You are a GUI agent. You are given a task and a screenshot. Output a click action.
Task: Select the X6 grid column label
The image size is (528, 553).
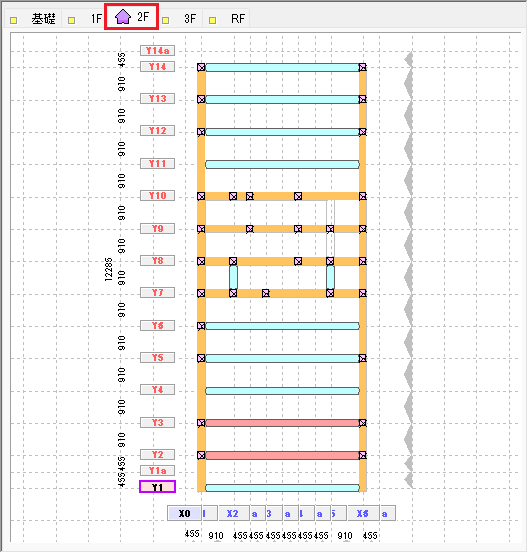pyautogui.click(x=362, y=513)
